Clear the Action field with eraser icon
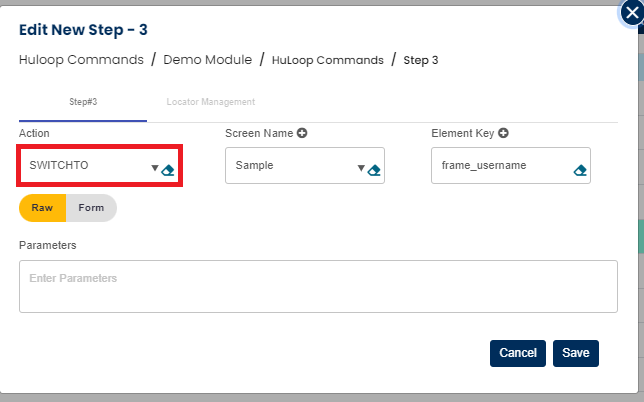 click(x=168, y=169)
